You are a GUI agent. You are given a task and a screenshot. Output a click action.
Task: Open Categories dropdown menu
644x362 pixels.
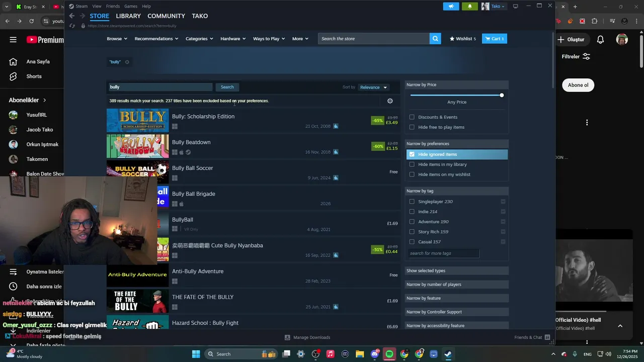pos(199,39)
